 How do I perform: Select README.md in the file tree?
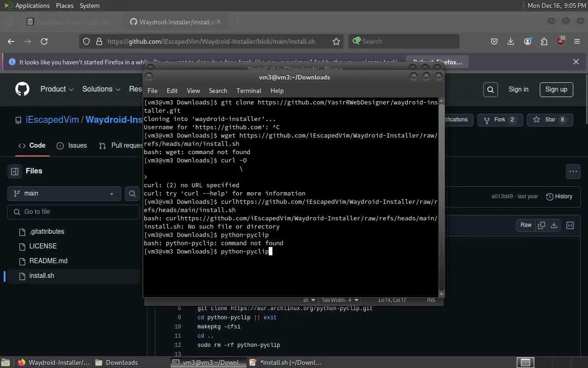point(48,261)
